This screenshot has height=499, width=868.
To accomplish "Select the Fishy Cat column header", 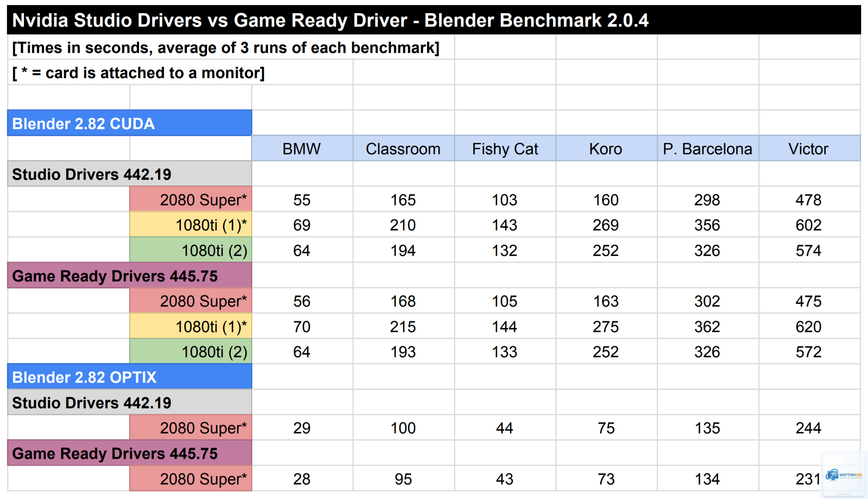I will pos(505,149).
